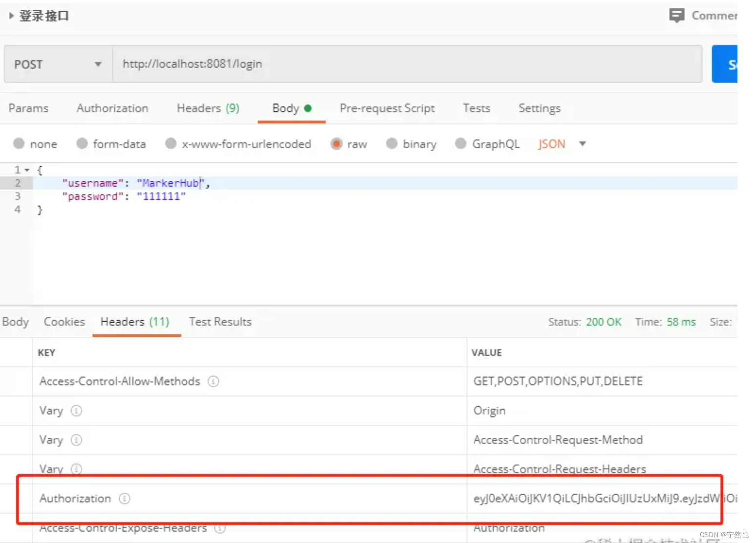Select the GraphQL body type
The width and height of the screenshot is (756, 543).
[460, 144]
